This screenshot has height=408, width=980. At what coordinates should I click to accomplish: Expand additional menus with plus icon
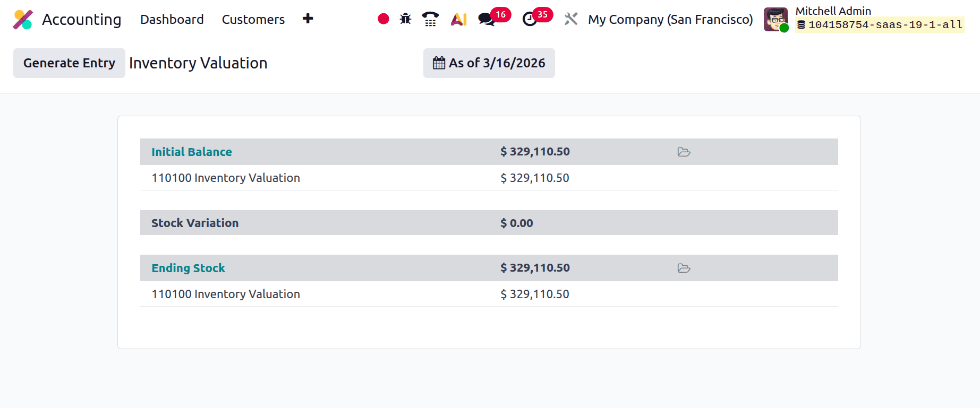click(308, 19)
